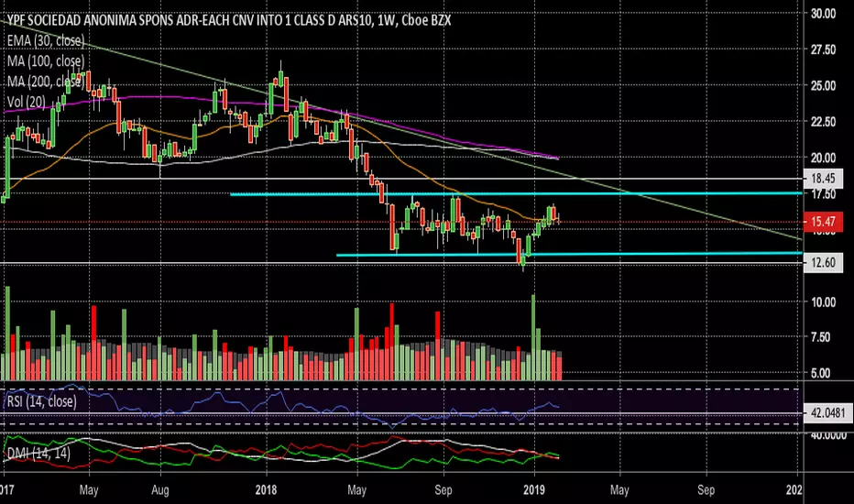Click the first Sep label after 2018
854x504 pixels.
[443, 490]
